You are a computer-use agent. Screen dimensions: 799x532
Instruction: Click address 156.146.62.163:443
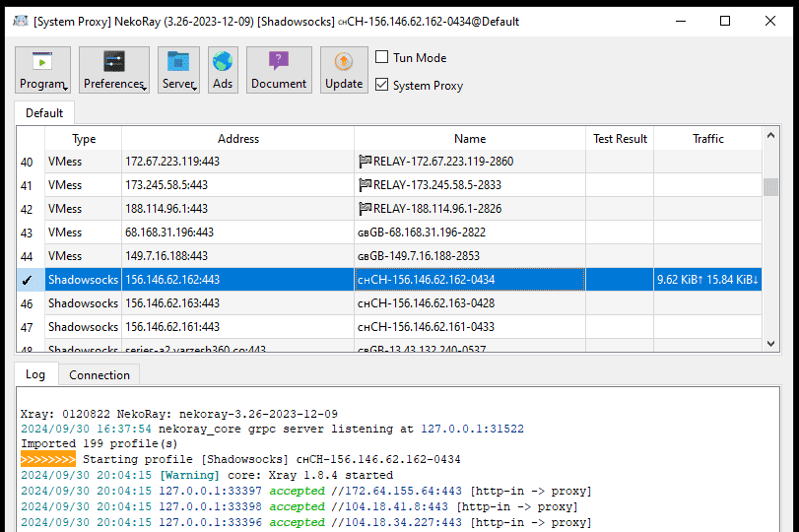[x=172, y=303]
